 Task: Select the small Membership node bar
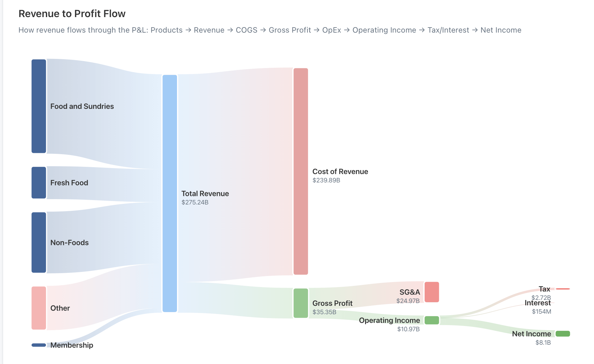pyautogui.click(x=39, y=345)
